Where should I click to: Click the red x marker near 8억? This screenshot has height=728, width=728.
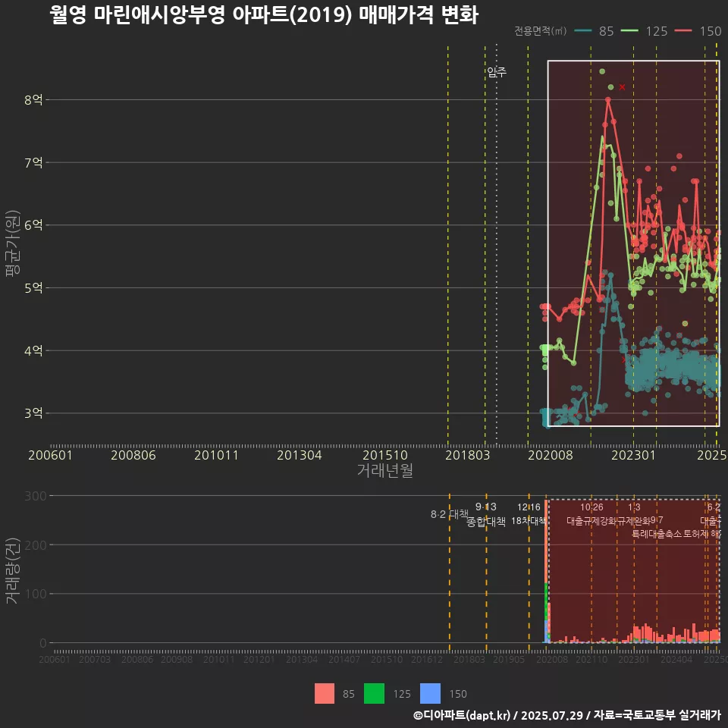[622, 87]
